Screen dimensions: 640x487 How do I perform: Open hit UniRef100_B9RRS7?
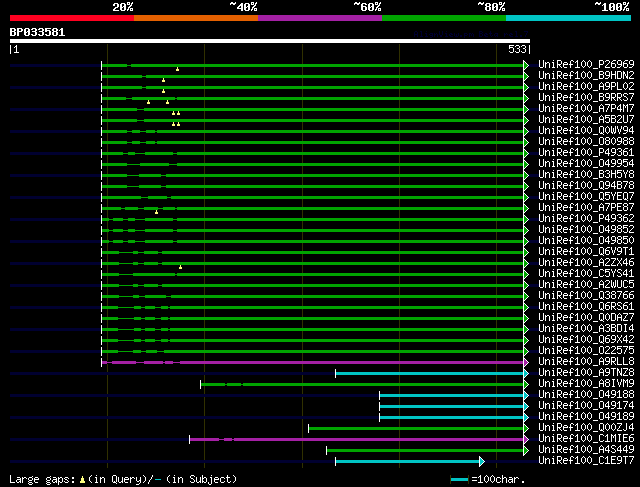click(x=586, y=97)
